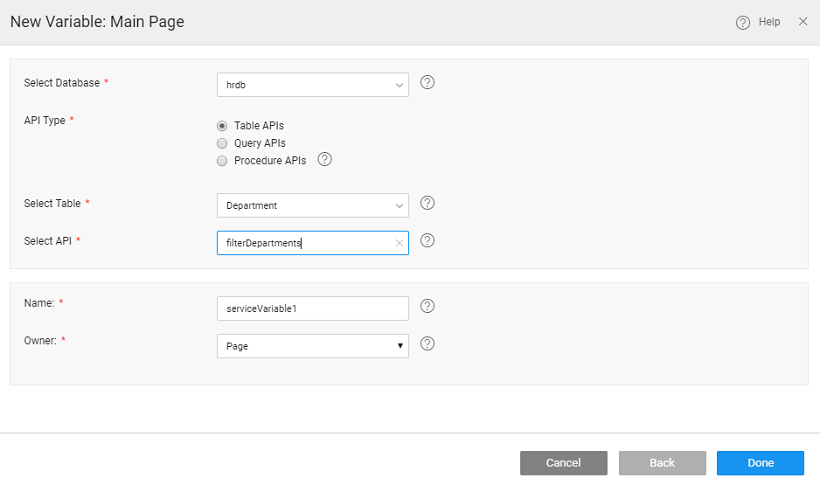Viewport: 820px width, 492px height.
Task: Click the help icon next to Owner dropdown
Action: click(x=427, y=344)
